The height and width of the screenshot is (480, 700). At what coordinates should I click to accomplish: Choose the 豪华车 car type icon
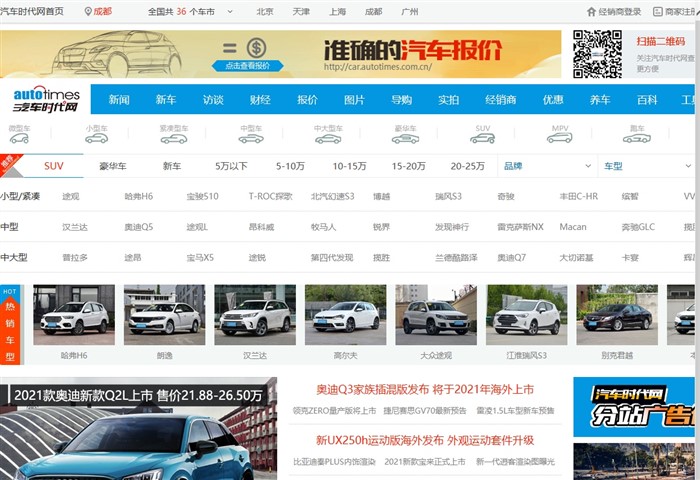click(405, 139)
